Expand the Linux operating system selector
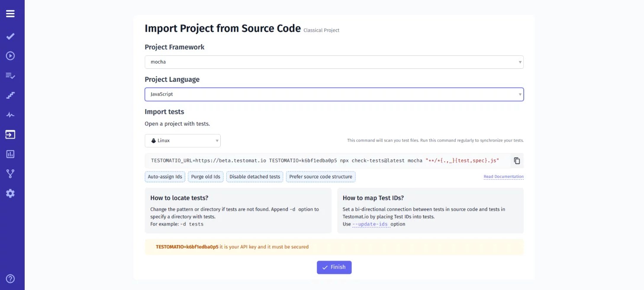Screen dimensions: 644x290 183,140
